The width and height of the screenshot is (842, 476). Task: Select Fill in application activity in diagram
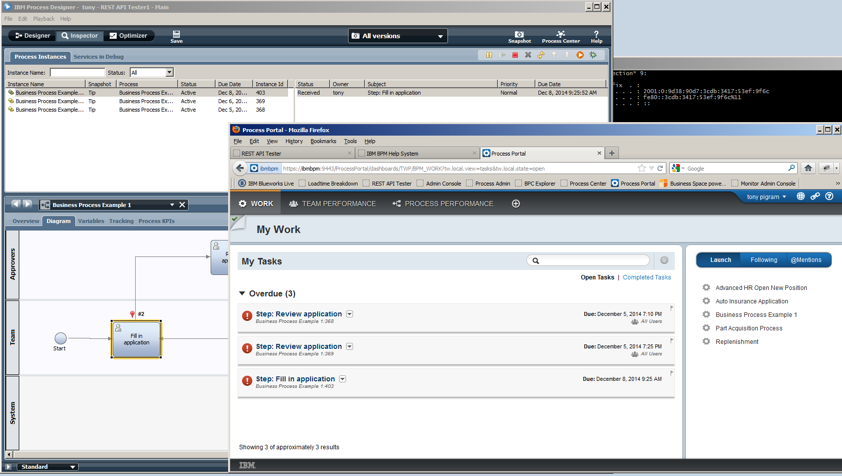coord(136,339)
